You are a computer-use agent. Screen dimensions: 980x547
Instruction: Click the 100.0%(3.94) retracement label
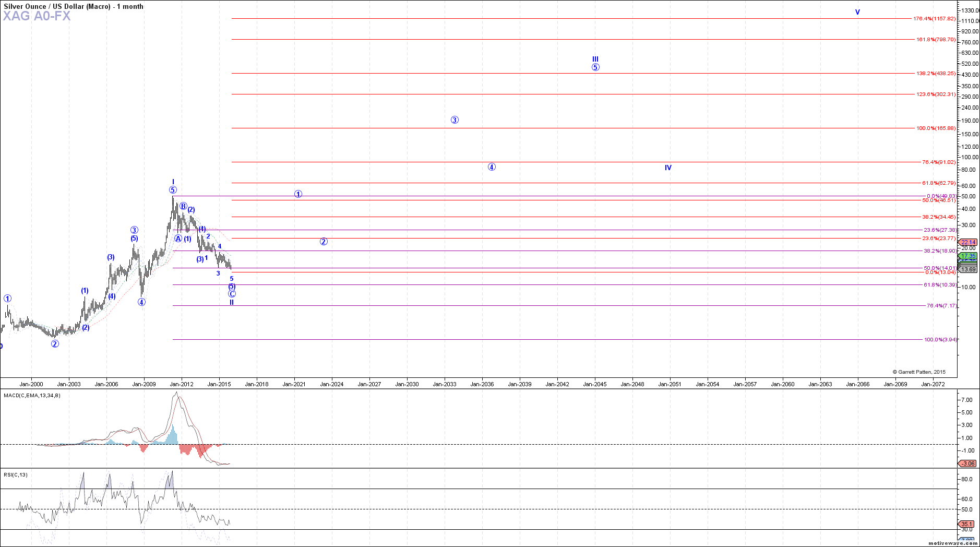(940, 339)
